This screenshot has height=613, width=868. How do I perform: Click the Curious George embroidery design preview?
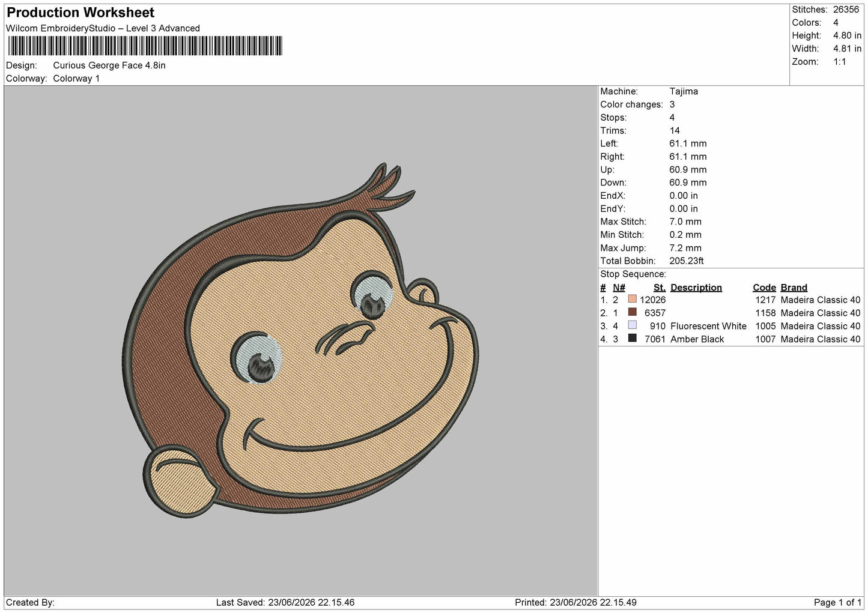click(300, 341)
